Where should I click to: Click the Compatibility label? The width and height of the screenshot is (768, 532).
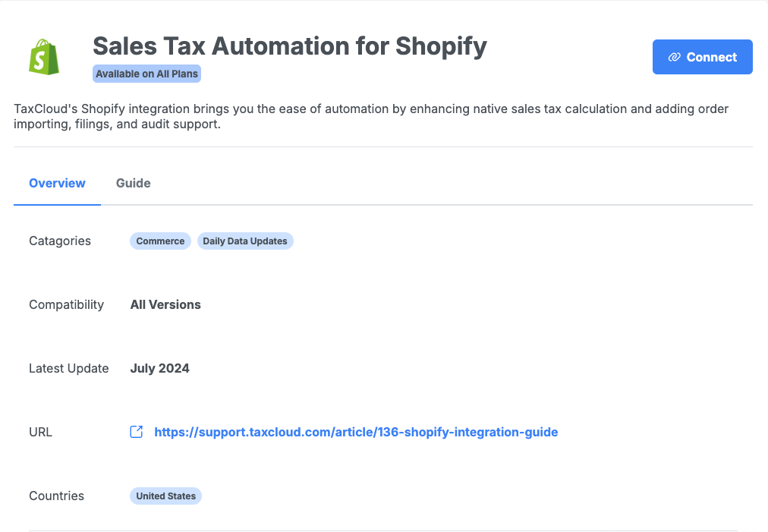tap(67, 304)
